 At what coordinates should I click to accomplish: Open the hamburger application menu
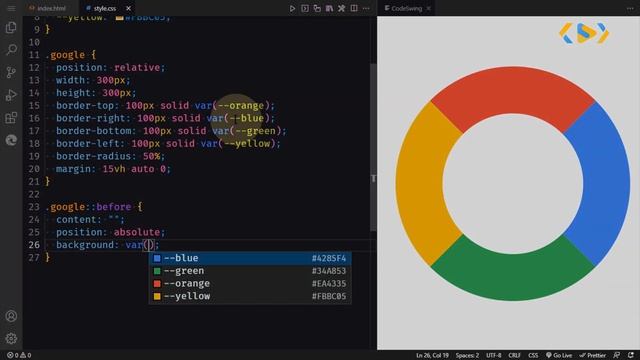pos(11,8)
